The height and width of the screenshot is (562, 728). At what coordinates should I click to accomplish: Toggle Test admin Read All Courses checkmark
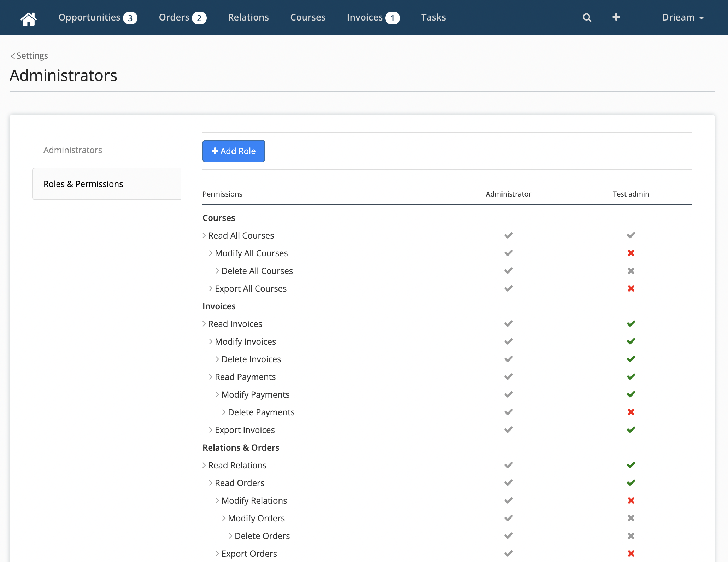tap(631, 235)
